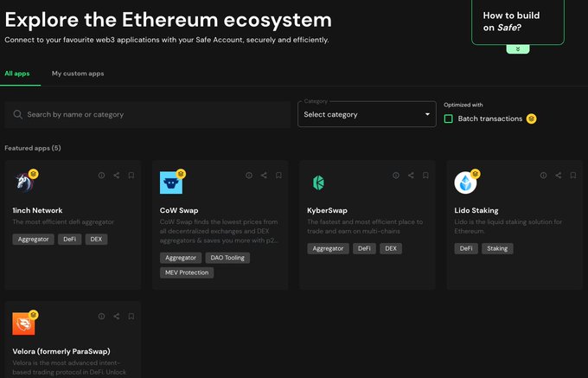Open the 1inch Network unicorn logo
Image resolution: width=588 pixels, height=378 pixels.
[23, 183]
